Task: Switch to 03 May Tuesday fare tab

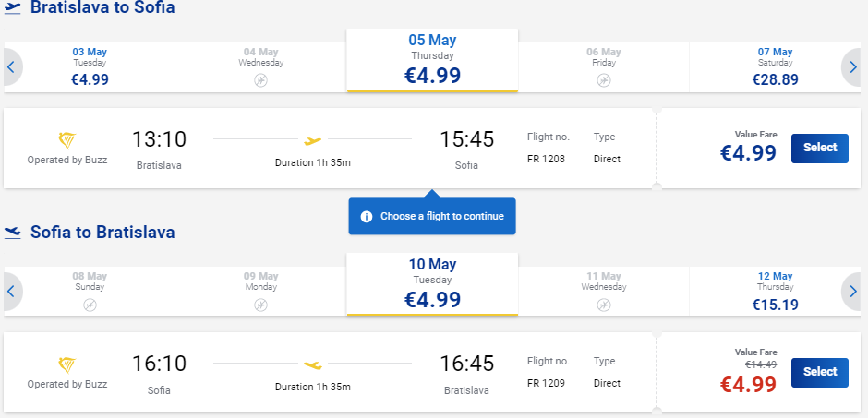Action: (90, 67)
